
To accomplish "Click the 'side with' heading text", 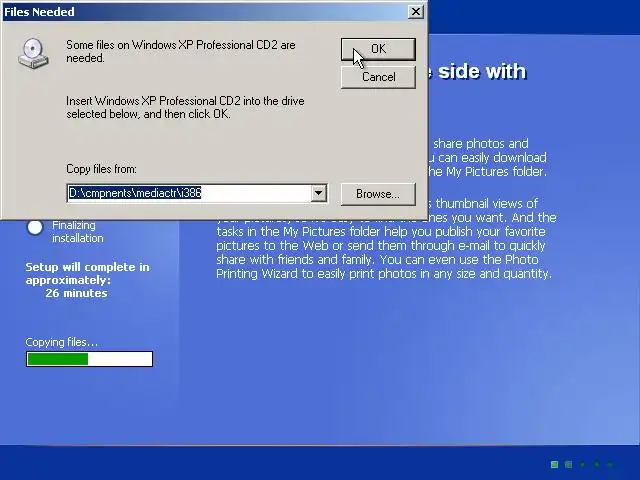I will point(482,71).
